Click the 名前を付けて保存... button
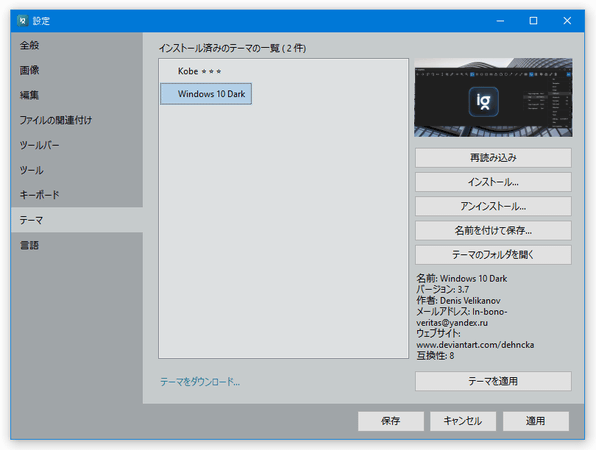This screenshot has height=450, width=596. tap(493, 230)
